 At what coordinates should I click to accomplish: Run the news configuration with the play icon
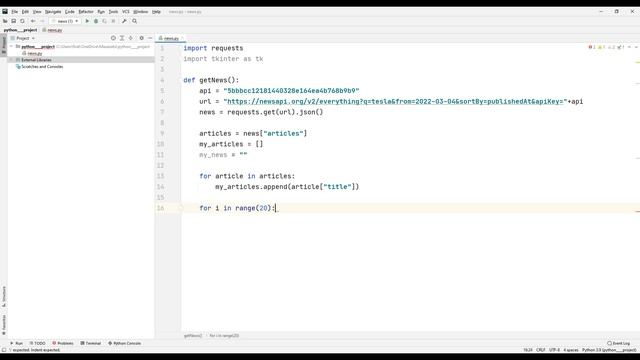87,21
